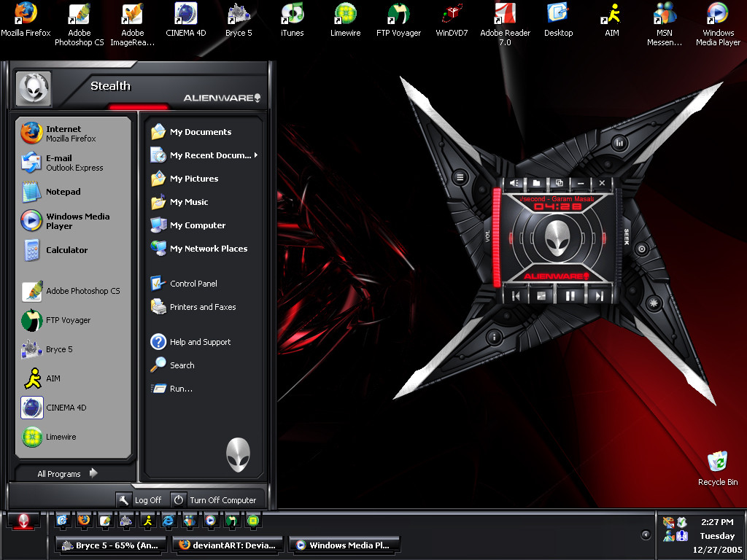The width and height of the screenshot is (747, 560).
Task: Switch to Bryce 5 taskbar button
Action: (x=112, y=545)
